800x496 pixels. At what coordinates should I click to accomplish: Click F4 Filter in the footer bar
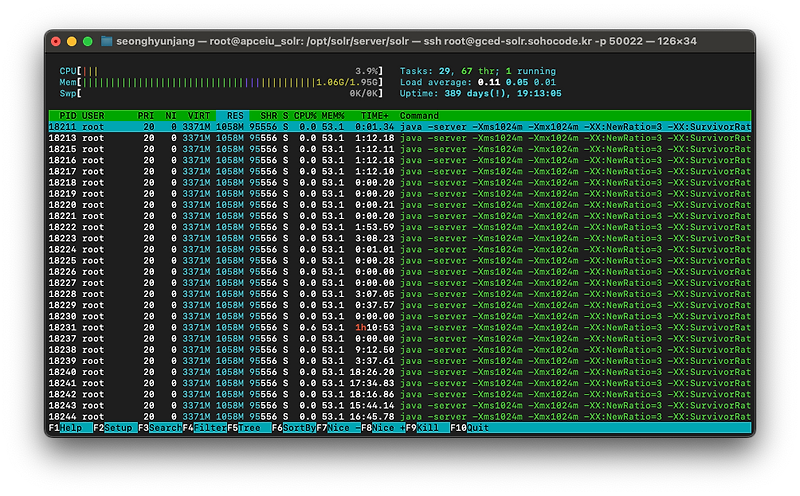pos(205,428)
